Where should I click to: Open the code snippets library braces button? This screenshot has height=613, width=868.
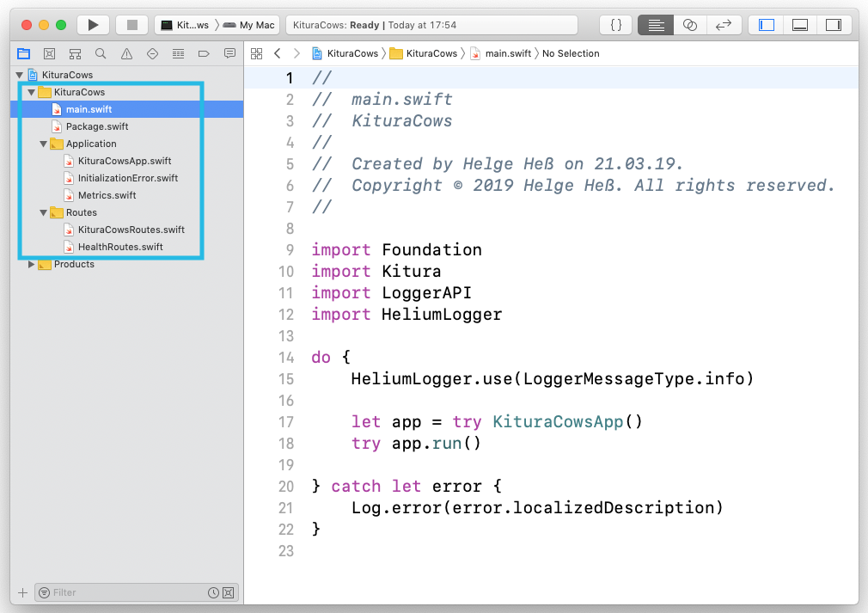[615, 25]
